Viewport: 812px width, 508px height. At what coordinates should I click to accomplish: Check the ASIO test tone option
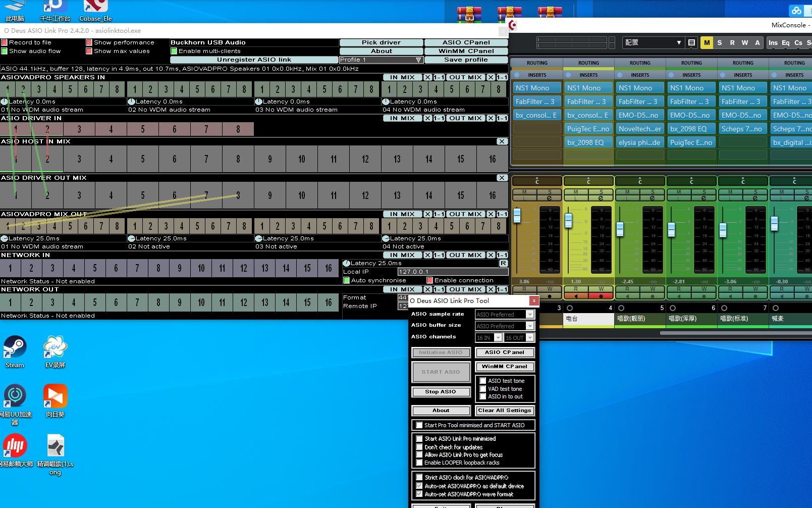click(483, 381)
